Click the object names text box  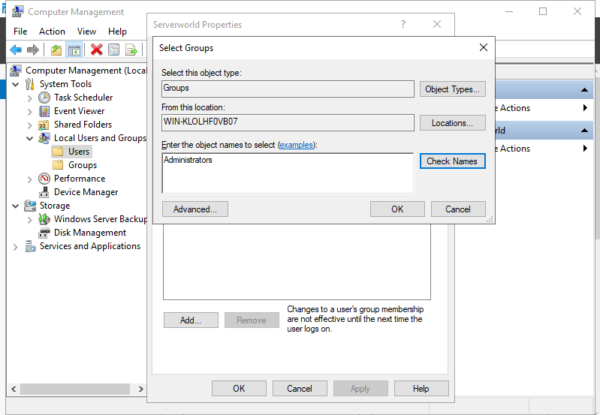tap(288, 173)
